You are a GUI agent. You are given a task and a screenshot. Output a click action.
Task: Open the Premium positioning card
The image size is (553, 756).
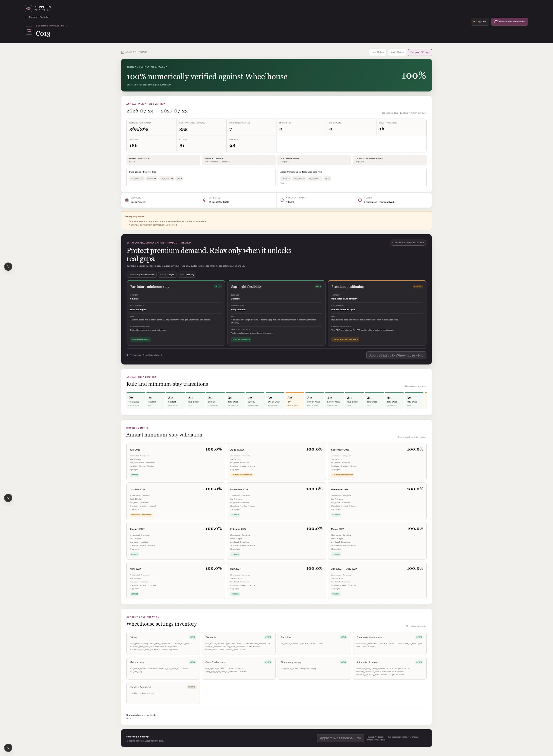(377, 313)
